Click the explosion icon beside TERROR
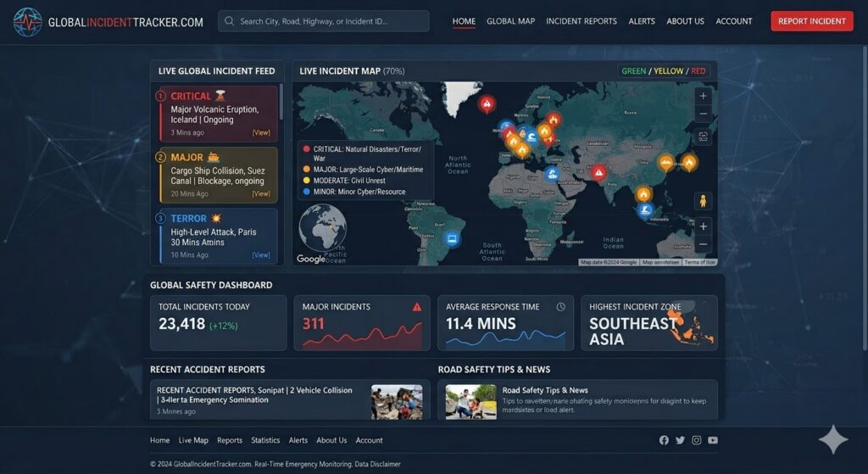The width and height of the screenshot is (868, 474). (x=216, y=218)
